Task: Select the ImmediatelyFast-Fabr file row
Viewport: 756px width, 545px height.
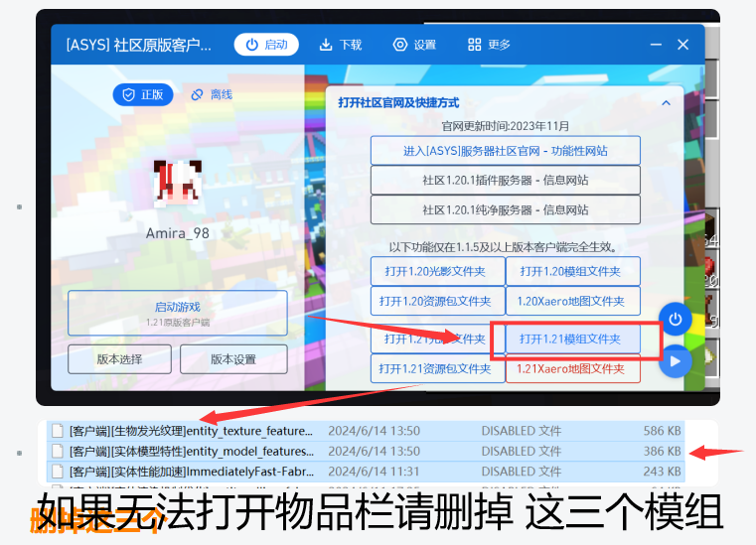Action: click(x=366, y=472)
